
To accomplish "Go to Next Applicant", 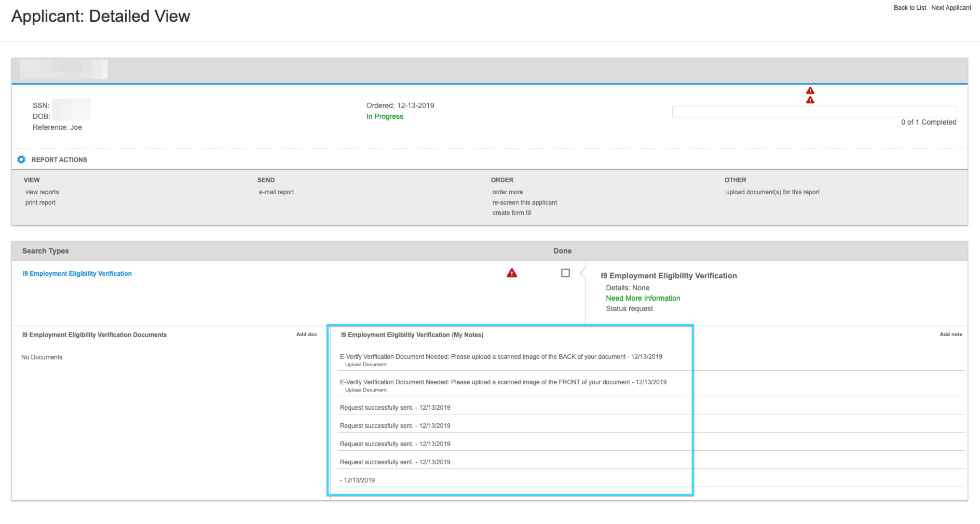I will 951,8.
